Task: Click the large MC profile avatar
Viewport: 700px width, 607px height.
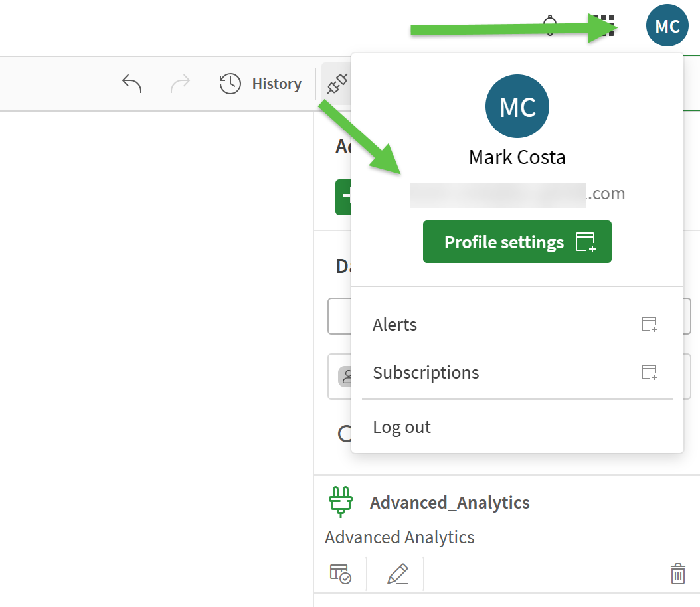Action: [517, 106]
